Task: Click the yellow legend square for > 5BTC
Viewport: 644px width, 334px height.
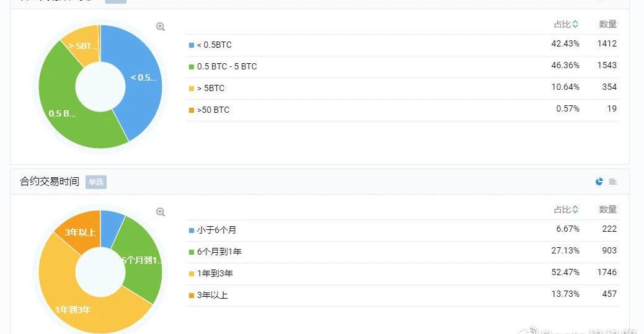Action: [x=191, y=89]
